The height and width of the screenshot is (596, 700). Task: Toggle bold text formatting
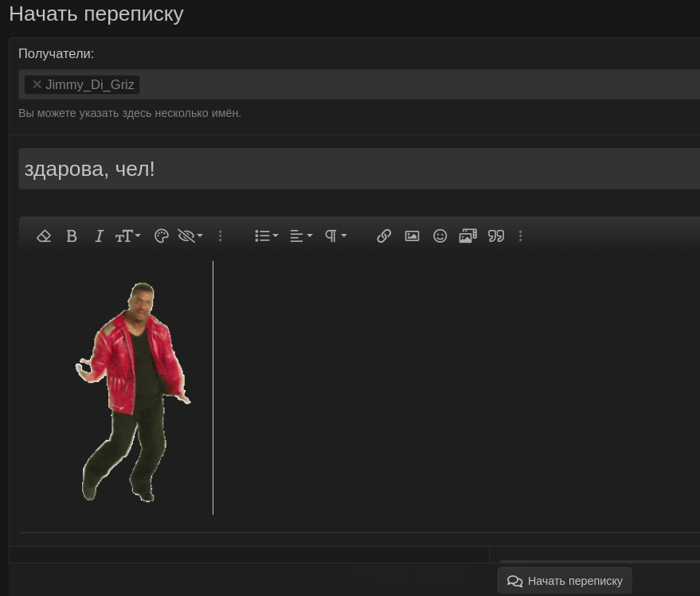pos(72,236)
